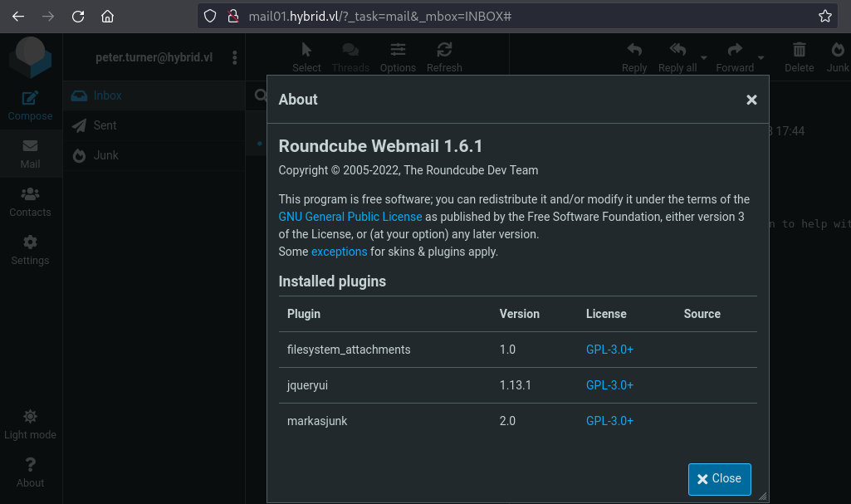This screenshot has width=851, height=504.
Task: View the insecure connection padlock info
Action: [233, 17]
